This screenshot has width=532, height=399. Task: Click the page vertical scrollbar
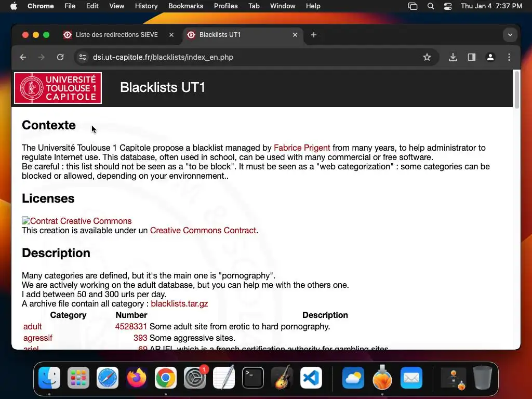[517, 90]
